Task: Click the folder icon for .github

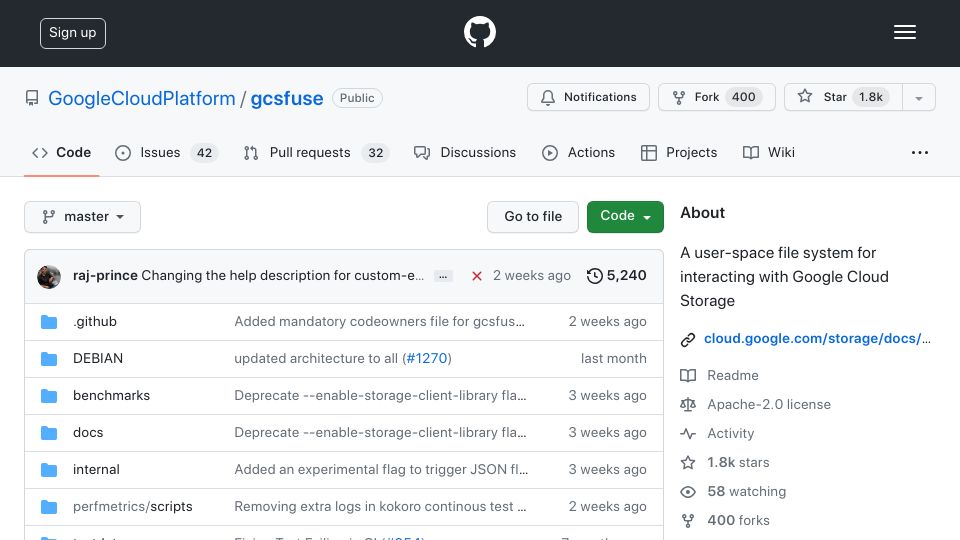Action: [x=49, y=322]
